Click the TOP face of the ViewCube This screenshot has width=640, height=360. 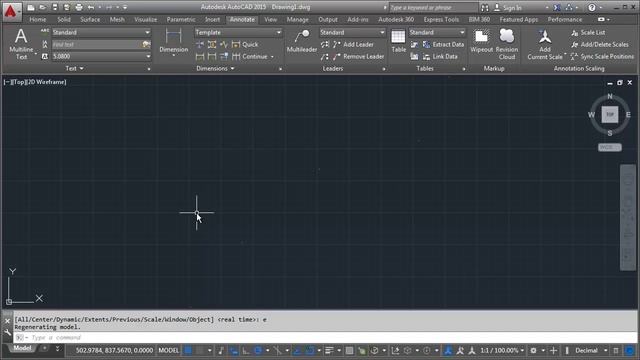click(x=610, y=115)
